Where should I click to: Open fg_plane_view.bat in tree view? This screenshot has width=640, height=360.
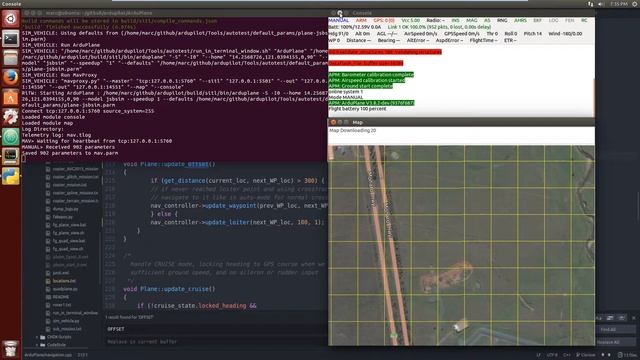coord(69,225)
